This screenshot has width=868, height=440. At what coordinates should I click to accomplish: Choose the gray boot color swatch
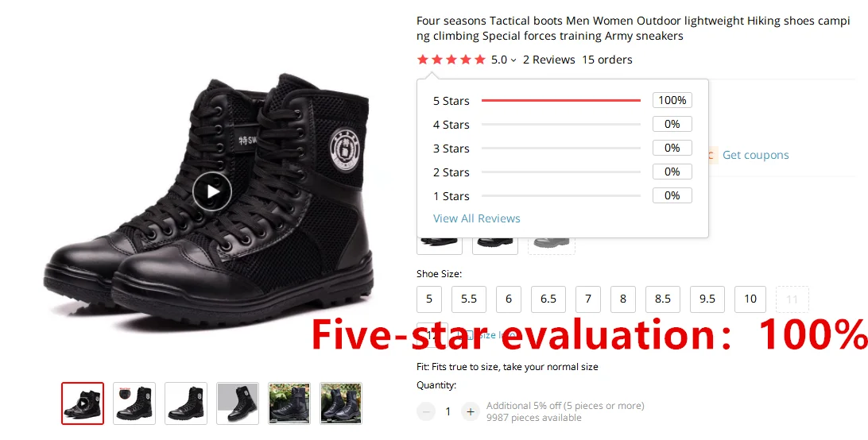(552, 244)
